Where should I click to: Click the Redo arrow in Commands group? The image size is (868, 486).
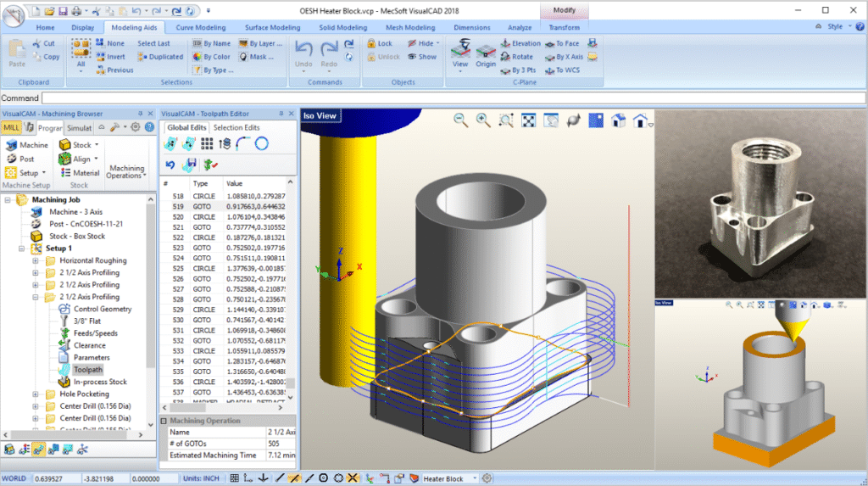tap(329, 48)
